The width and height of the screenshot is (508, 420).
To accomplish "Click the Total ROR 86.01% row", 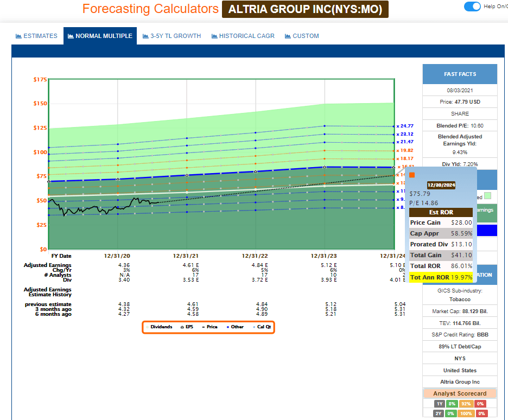I will click(x=441, y=266).
